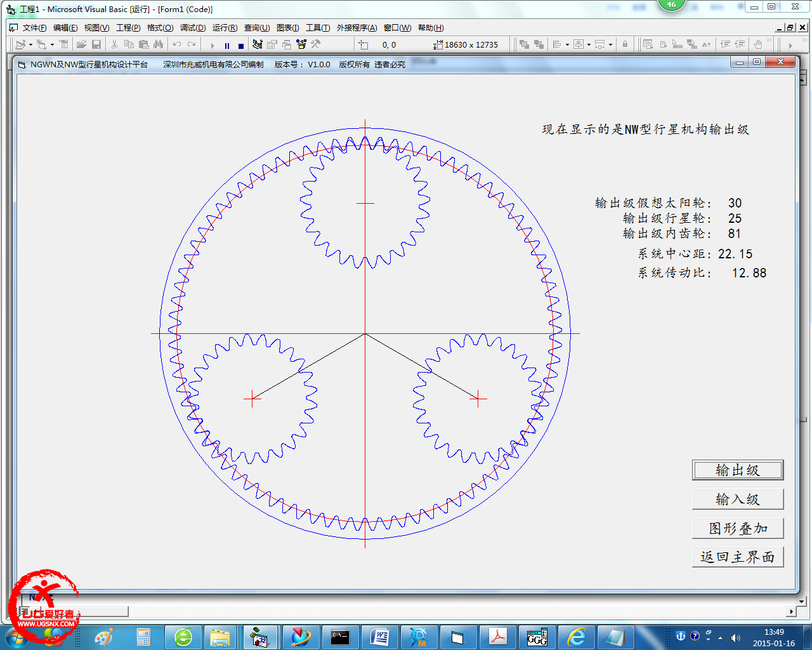This screenshot has width=812, height=650.
Task: Open the 编辑(E) menu
Action: click(65, 27)
